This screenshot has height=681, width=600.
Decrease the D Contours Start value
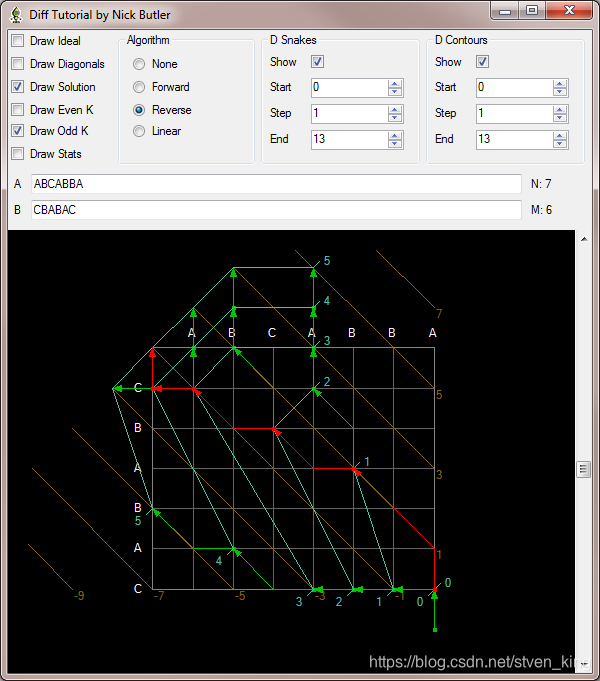tap(560, 92)
